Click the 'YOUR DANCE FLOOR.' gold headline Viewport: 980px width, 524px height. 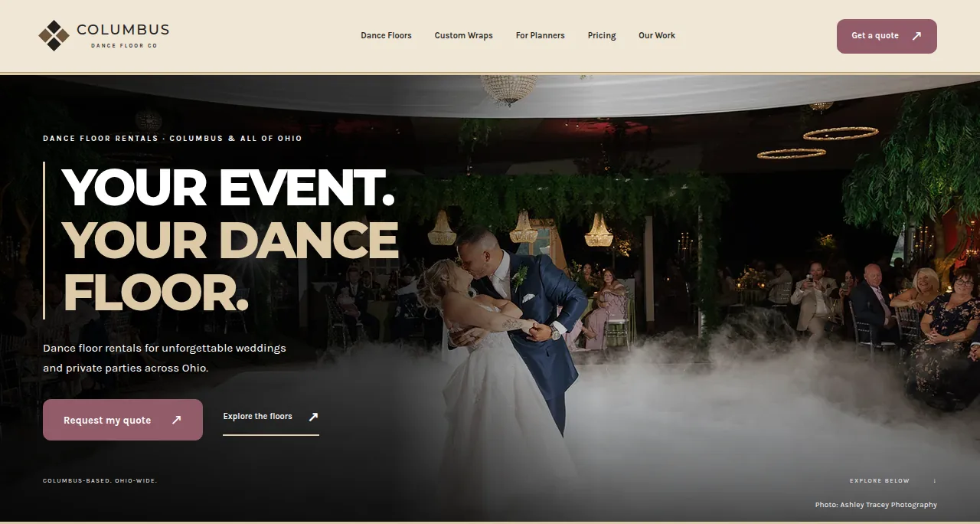(x=230, y=266)
